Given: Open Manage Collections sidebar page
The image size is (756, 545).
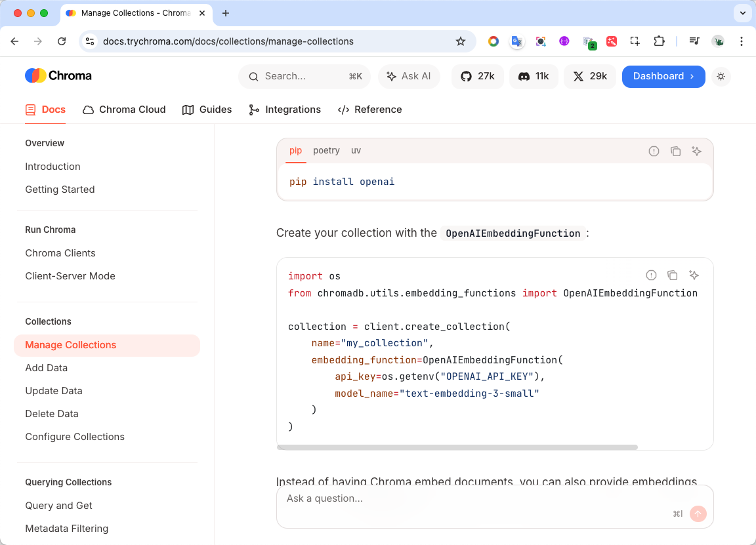Looking at the screenshot, I should pos(107,346).
